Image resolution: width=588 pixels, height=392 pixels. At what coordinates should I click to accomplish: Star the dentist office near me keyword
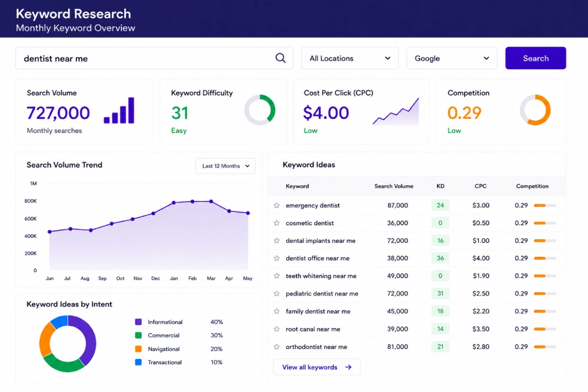click(x=277, y=258)
